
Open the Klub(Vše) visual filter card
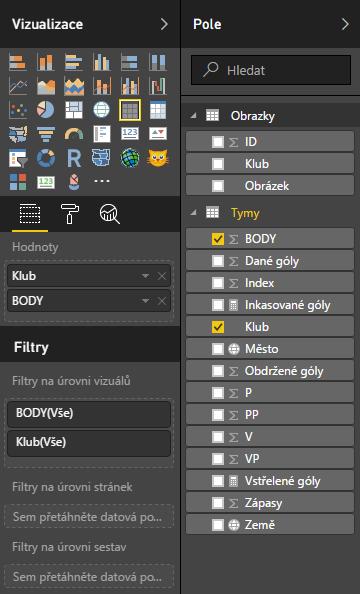click(x=89, y=442)
